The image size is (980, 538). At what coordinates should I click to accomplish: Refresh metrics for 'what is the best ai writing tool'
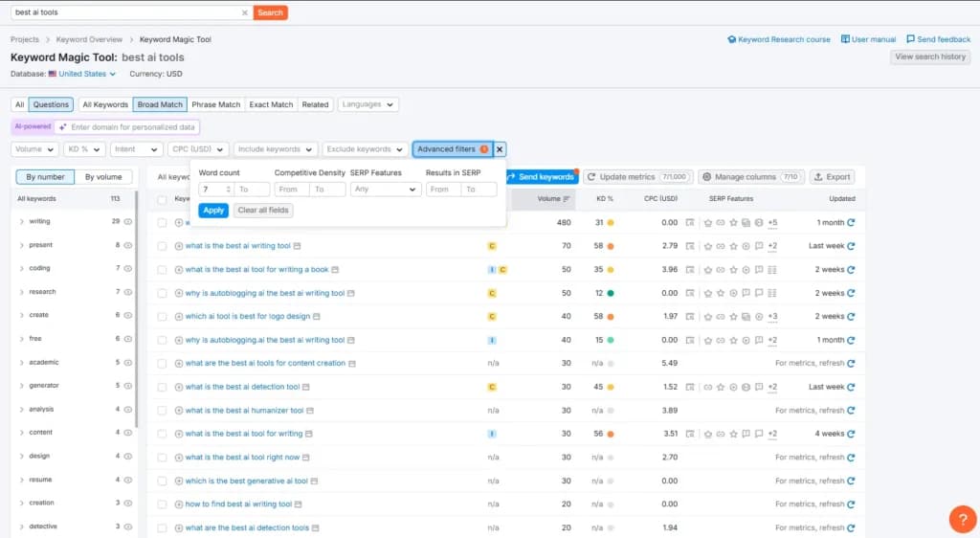tap(851, 246)
